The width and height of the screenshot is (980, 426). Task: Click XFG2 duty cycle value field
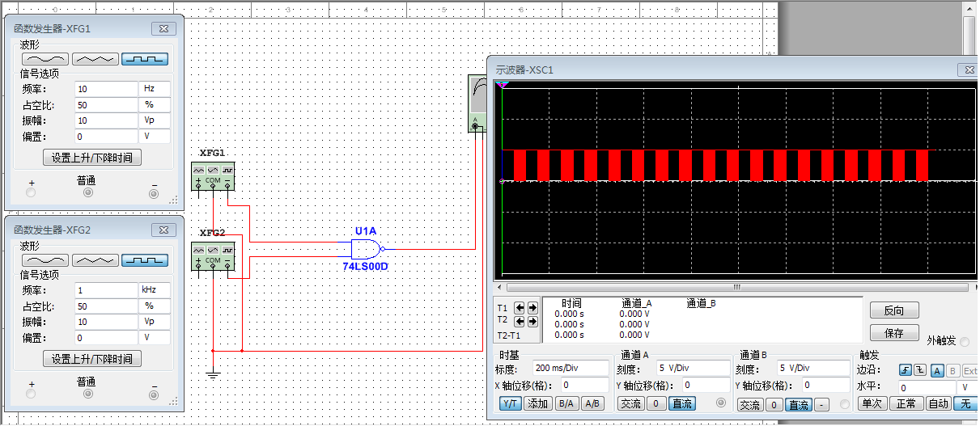click(106, 306)
